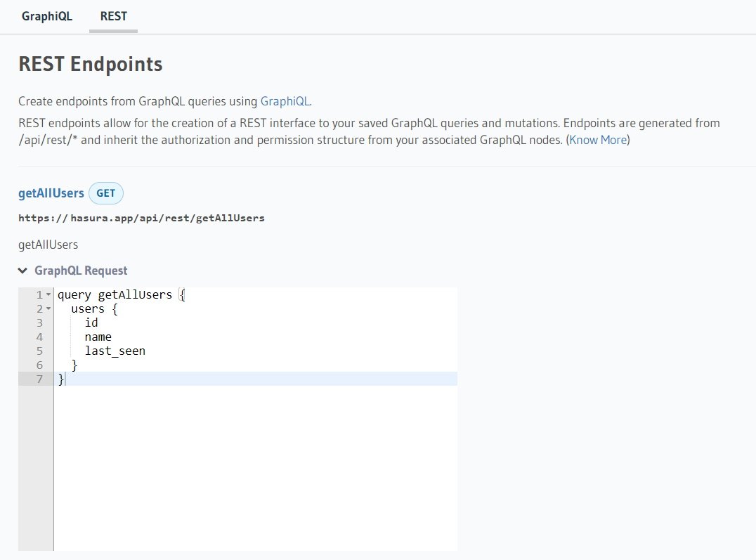Screen dimensions: 756x560
Task: Click the endpoint URL text ending in getAllUsers
Action: 141,218
